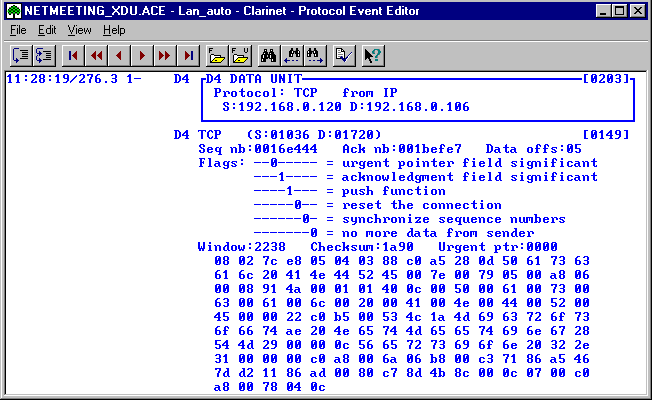The width and height of the screenshot is (652, 400).
Task: Click the Window:2238 field
Action: click(x=242, y=247)
